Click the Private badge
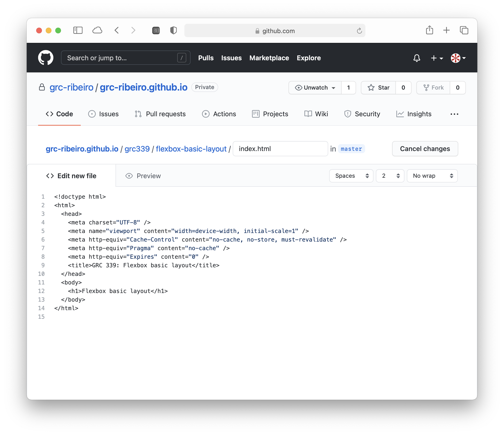Image resolution: width=504 pixels, height=435 pixels. tap(205, 87)
